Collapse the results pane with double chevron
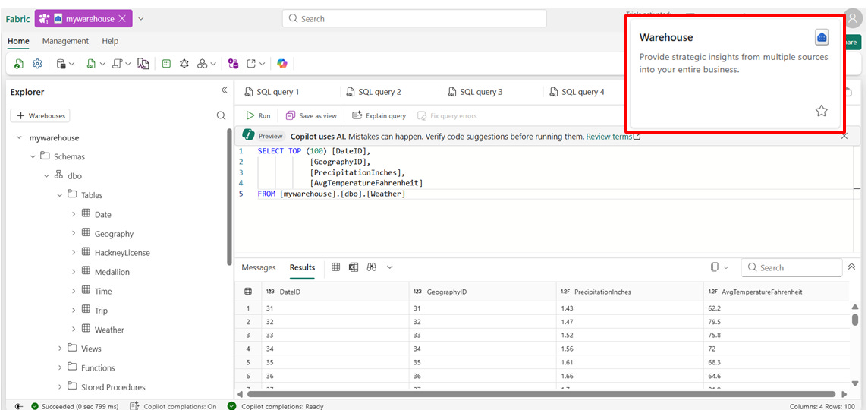Image resolution: width=868 pixels, height=410 pixels. (x=852, y=267)
